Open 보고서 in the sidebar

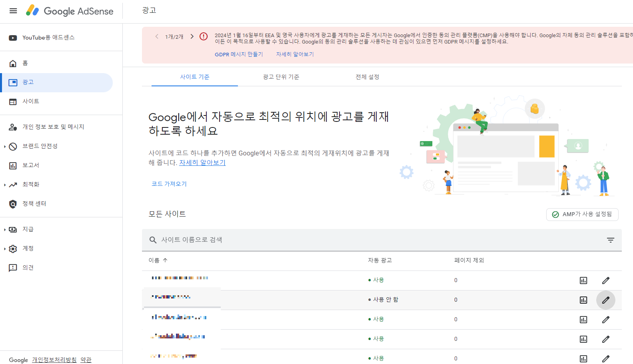pos(56,165)
